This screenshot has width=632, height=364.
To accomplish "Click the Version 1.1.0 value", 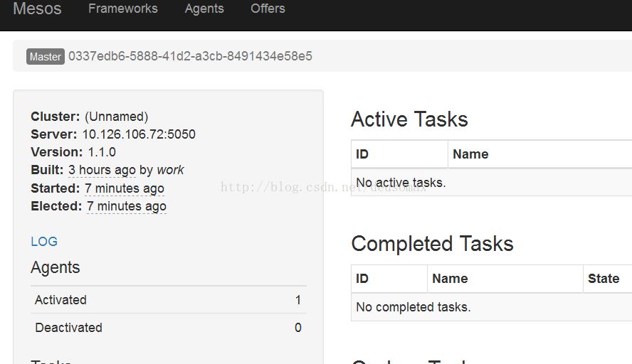I will click(102, 152).
